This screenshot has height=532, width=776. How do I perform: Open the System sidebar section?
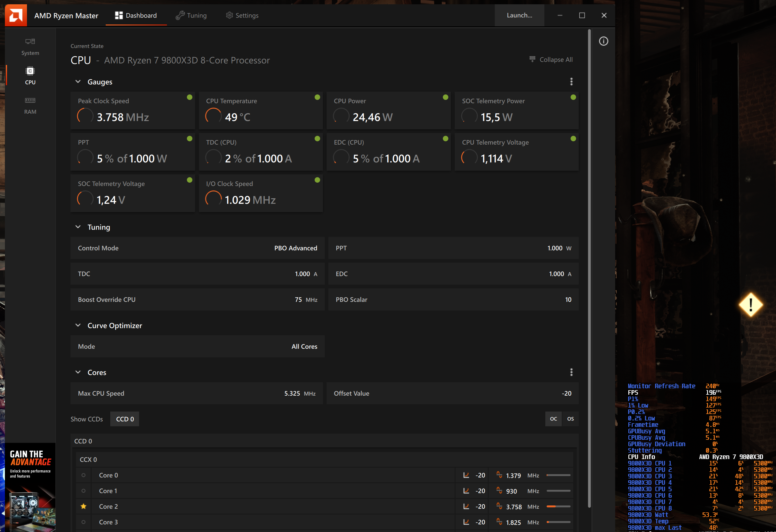30,46
